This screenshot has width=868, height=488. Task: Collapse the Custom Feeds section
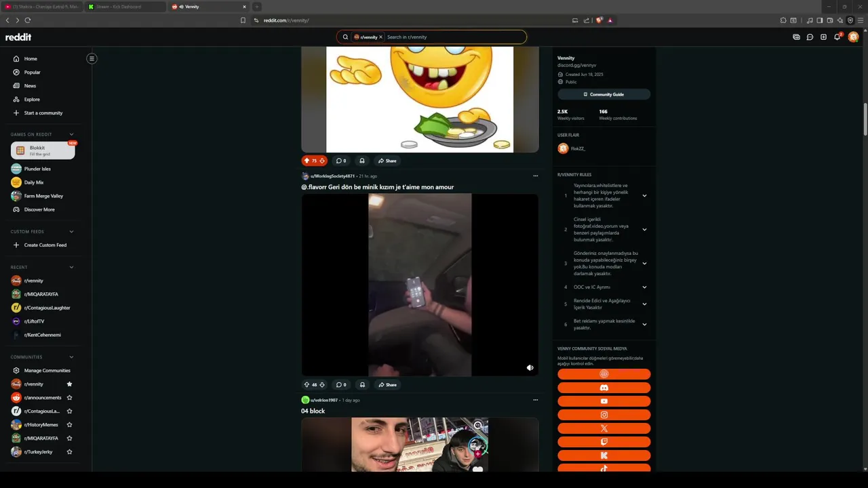tap(71, 232)
